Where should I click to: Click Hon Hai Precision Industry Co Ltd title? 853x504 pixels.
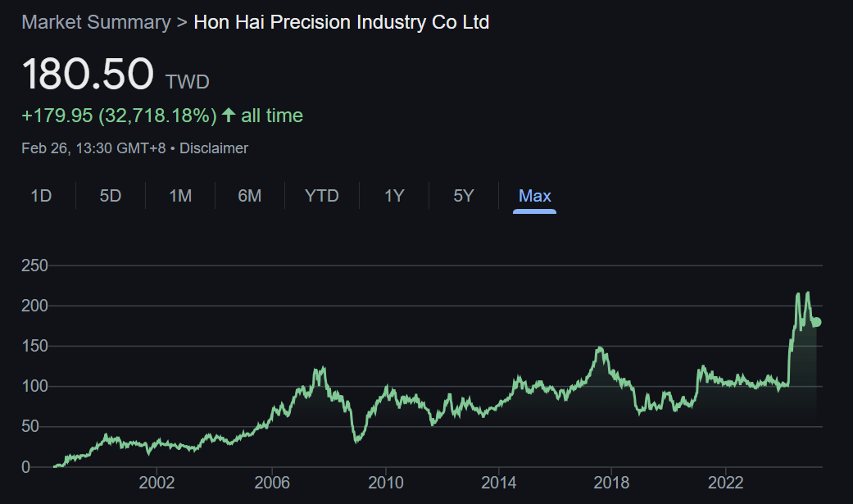tap(341, 22)
